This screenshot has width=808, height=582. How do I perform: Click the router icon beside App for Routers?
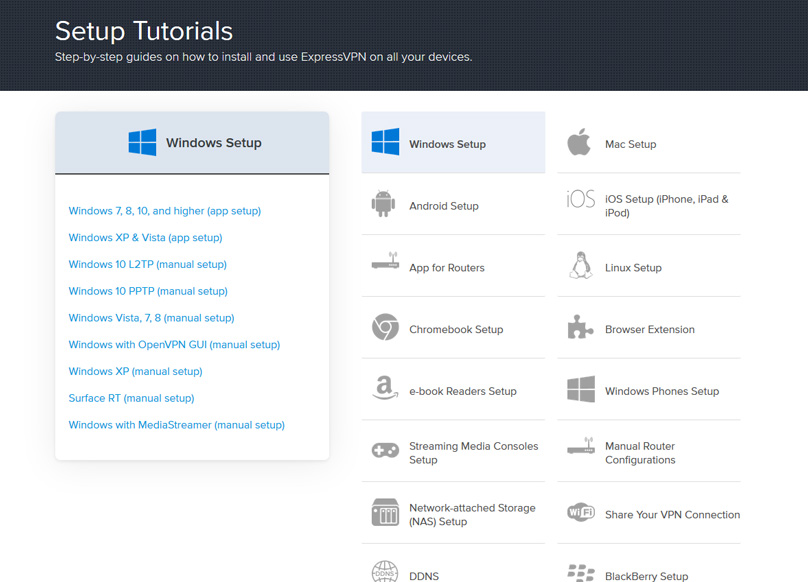tap(385, 261)
